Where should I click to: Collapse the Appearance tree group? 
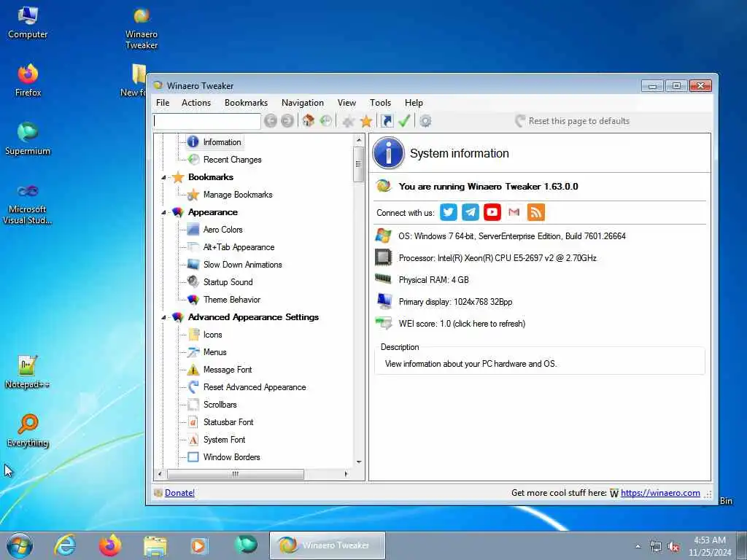click(x=163, y=212)
